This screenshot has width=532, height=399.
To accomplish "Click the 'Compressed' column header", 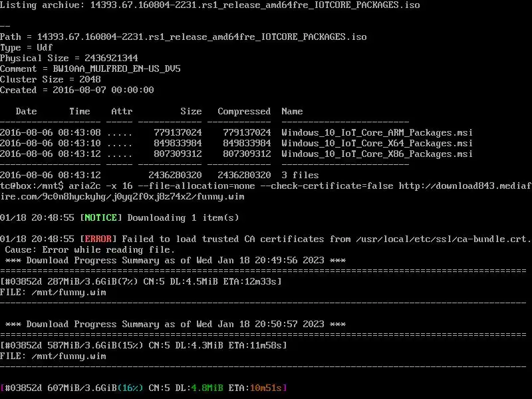I will (x=244, y=111).
